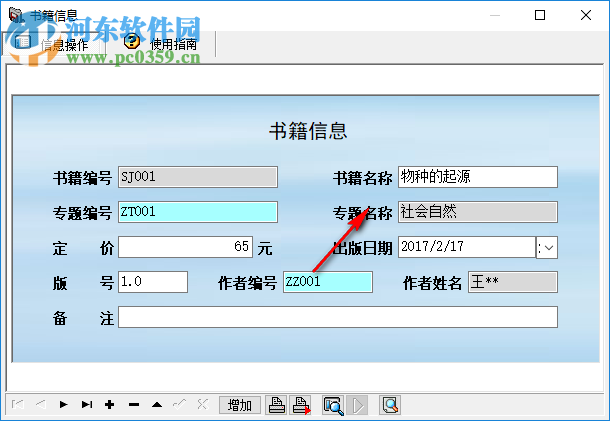
Task: Maximize the 书籍信息 window
Action: [x=540, y=15]
